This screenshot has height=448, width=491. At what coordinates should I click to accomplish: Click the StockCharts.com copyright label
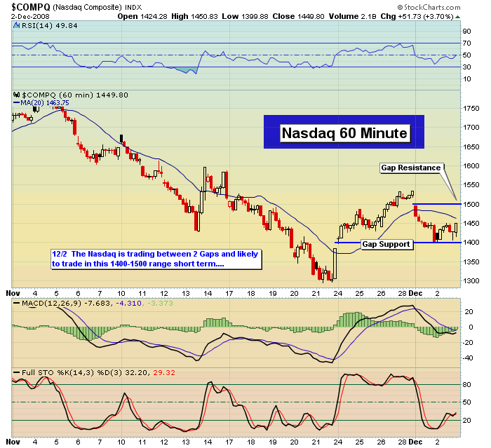point(429,7)
